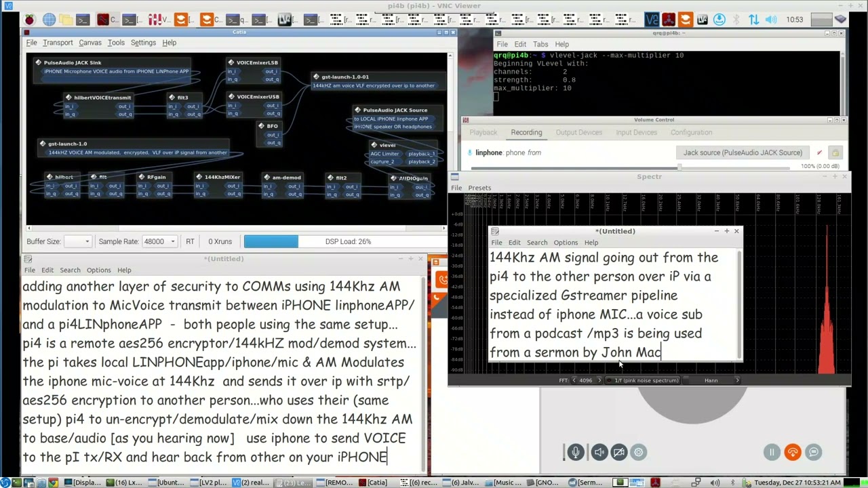Open Linphone chat bubble button
The image size is (868, 488).
click(x=814, y=452)
